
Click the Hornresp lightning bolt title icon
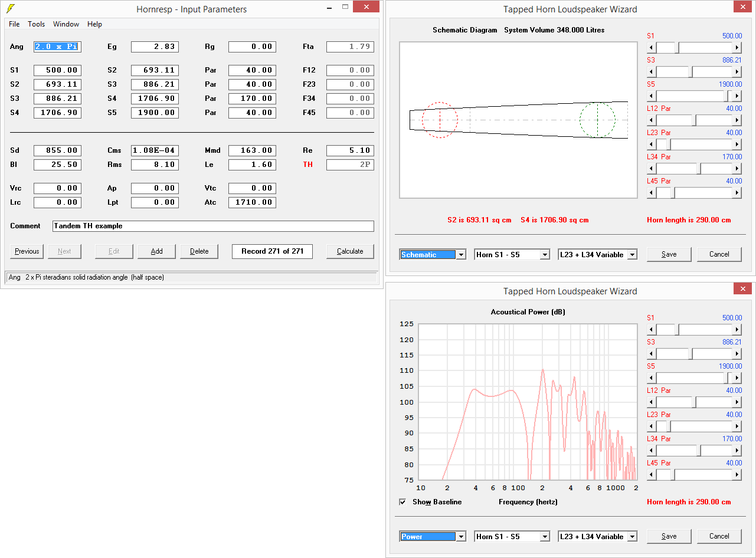10,9
